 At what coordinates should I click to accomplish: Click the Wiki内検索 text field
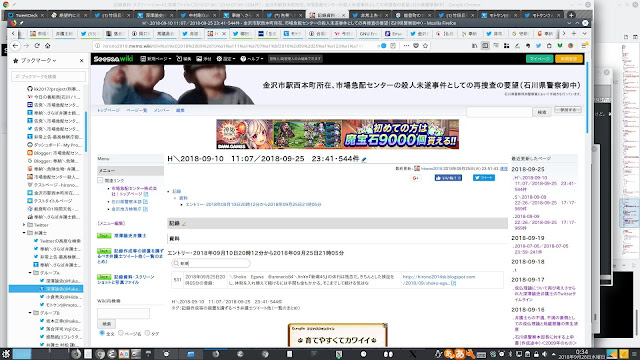click(x=123, y=313)
